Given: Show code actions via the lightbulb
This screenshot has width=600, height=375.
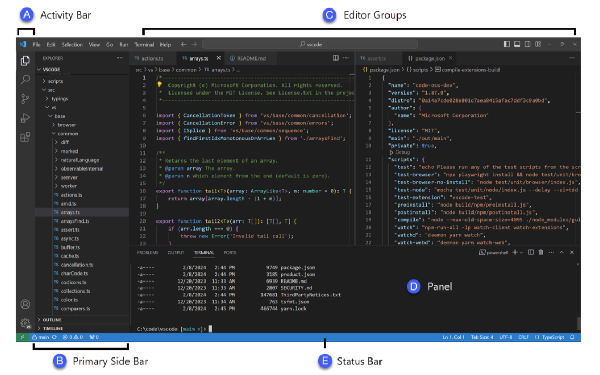Looking at the screenshot, I should 160,85.
